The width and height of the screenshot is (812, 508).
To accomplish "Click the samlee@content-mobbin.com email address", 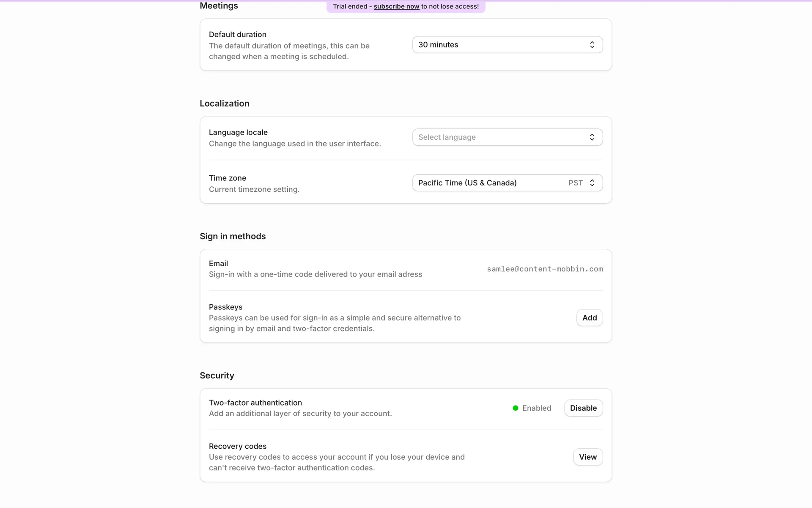I will click(545, 269).
